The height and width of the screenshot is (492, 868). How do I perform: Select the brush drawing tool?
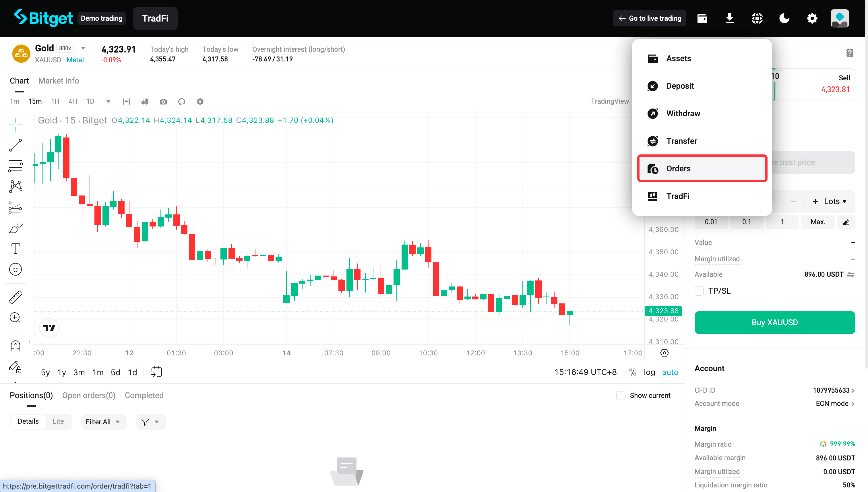coord(15,228)
